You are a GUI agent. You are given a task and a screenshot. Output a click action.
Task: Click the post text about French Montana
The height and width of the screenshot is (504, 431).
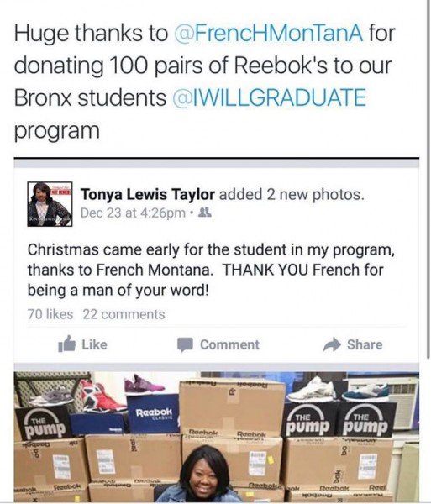[211, 270]
